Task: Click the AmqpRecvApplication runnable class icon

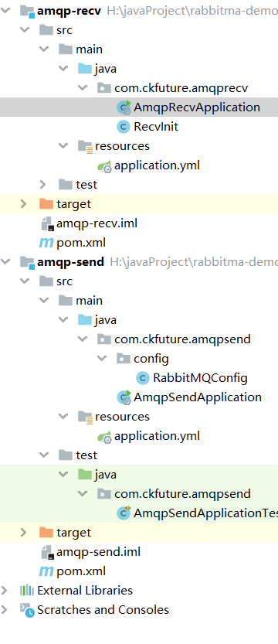Action: pyautogui.click(x=124, y=107)
